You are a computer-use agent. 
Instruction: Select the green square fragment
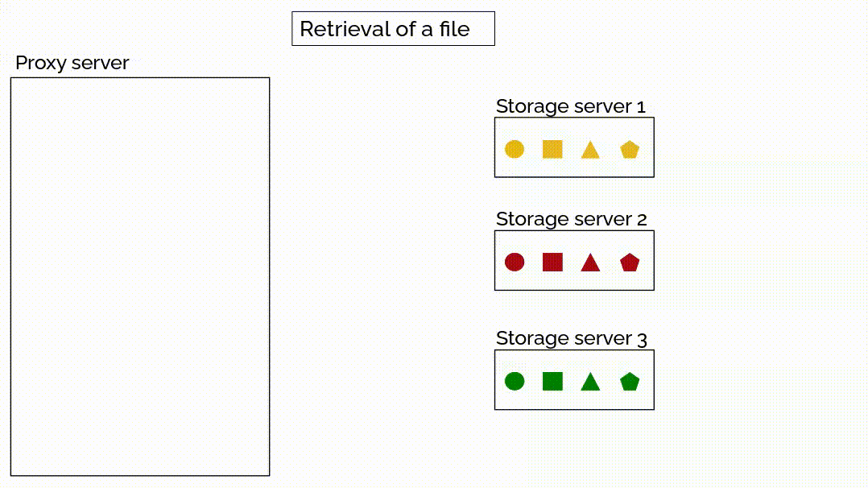pos(552,381)
